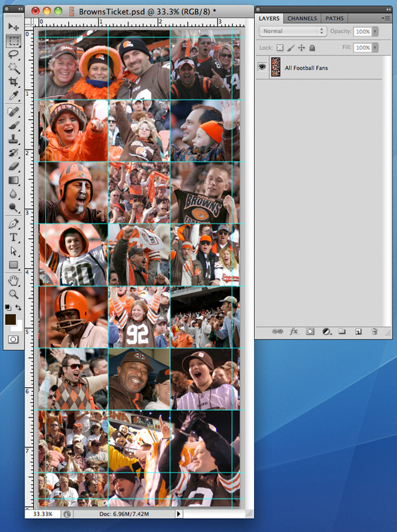Open the Fill slider dropdown arrow

[375, 48]
